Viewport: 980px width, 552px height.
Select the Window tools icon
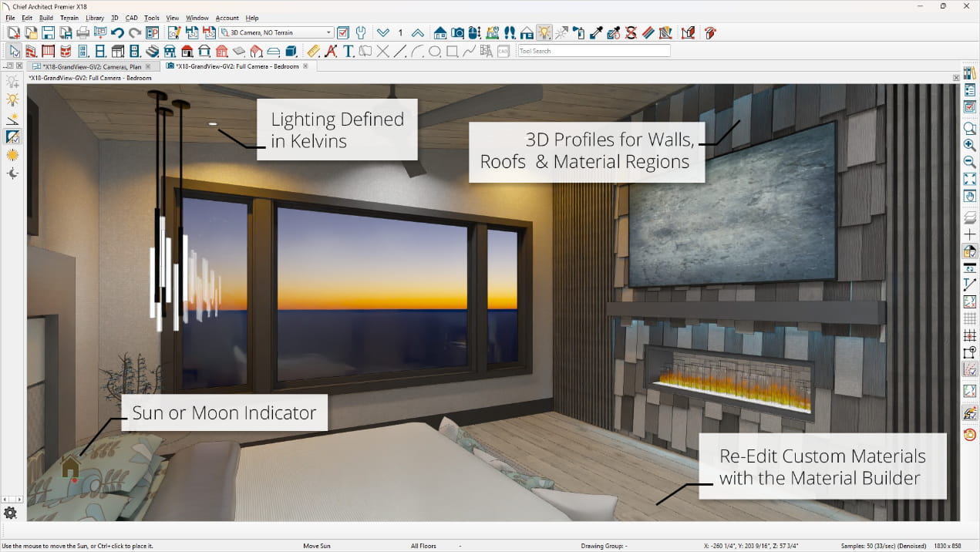tap(101, 52)
